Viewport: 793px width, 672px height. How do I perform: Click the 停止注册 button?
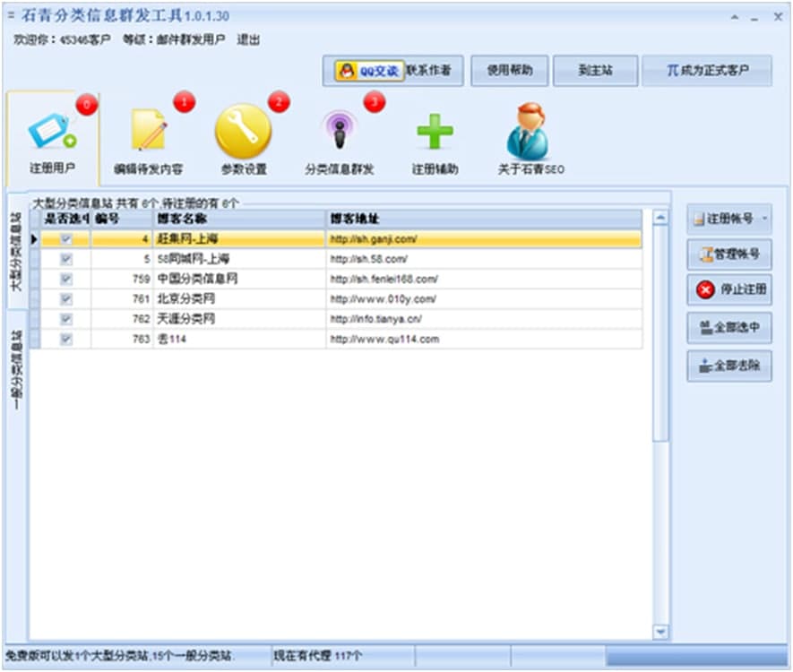[729, 289]
